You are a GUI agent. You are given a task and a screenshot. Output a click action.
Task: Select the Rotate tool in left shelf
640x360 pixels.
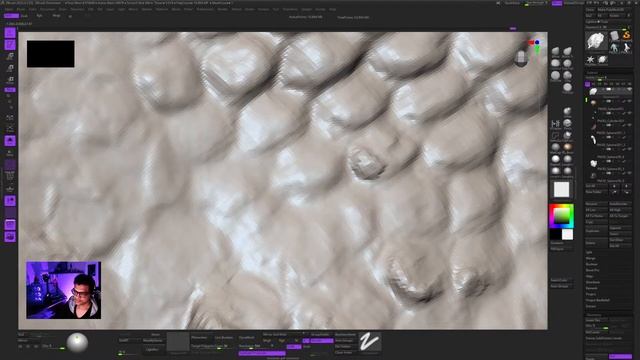pos(10,79)
